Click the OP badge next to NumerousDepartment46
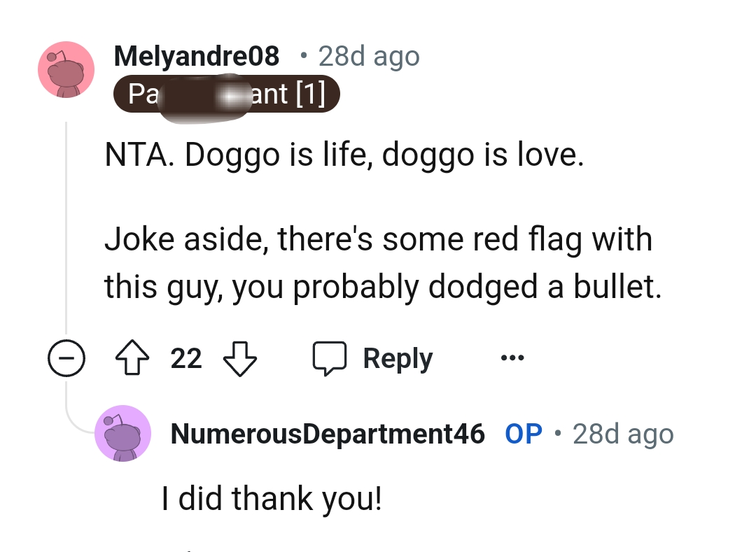This screenshot has height=552, width=756. point(523,434)
